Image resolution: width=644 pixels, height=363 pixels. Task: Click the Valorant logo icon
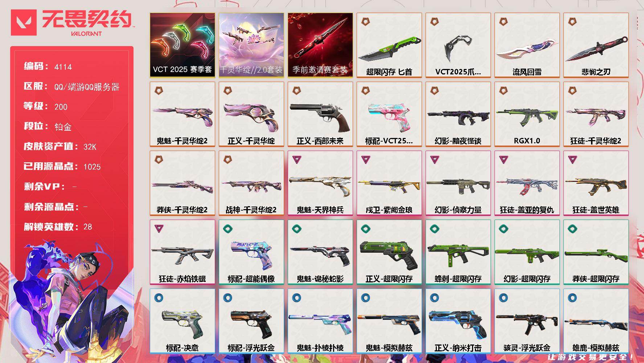click(24, 23)
